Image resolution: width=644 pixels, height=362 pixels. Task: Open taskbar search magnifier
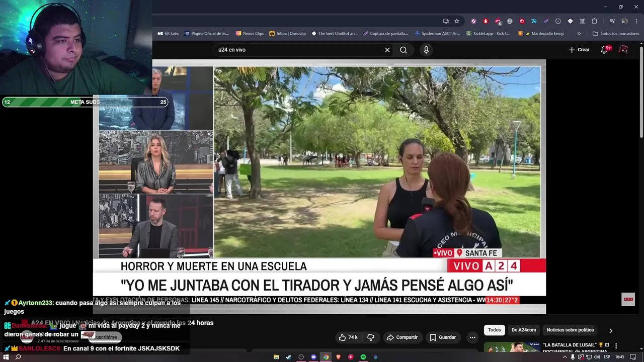pos(18,357)
